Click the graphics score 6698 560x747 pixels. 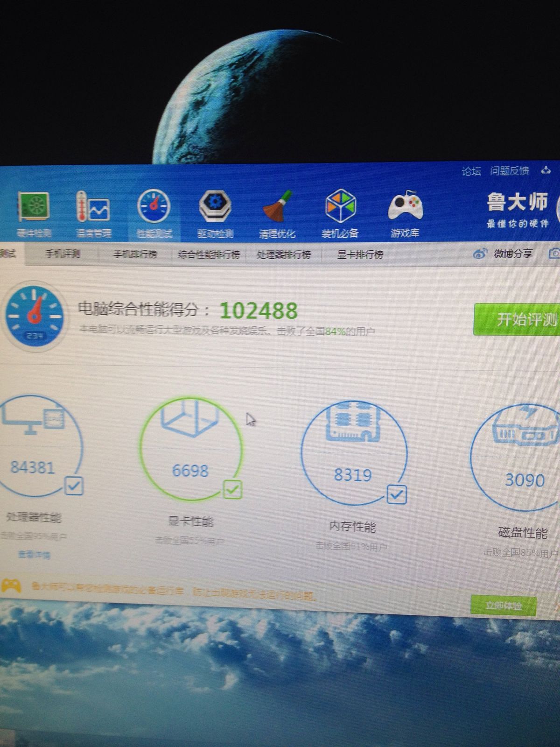coord(190,470)
